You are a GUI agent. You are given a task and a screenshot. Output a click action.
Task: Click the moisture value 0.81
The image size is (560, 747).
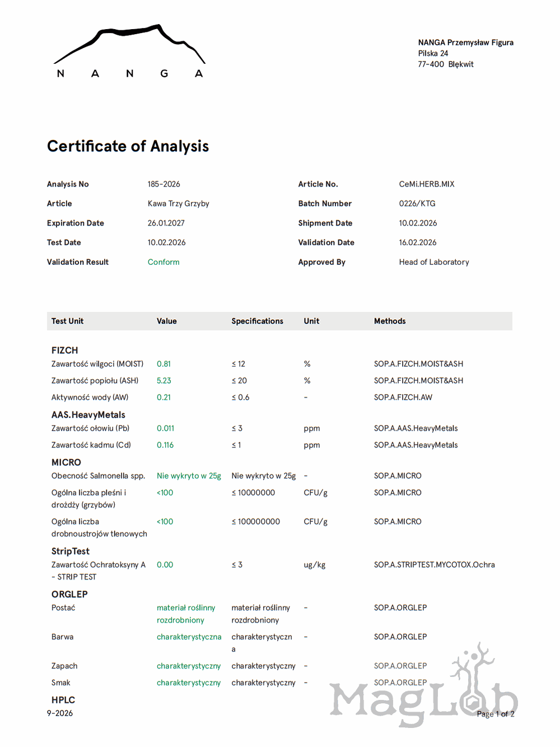pos(164,364)
